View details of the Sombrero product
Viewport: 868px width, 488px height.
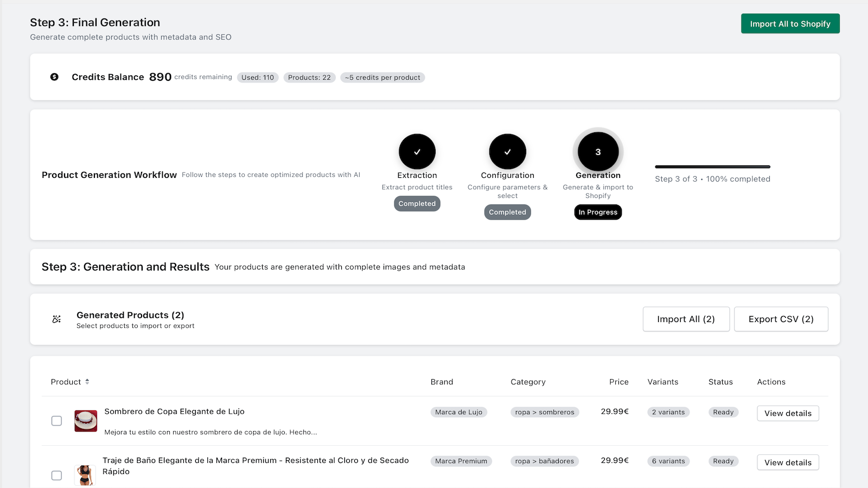pos(788,413)
